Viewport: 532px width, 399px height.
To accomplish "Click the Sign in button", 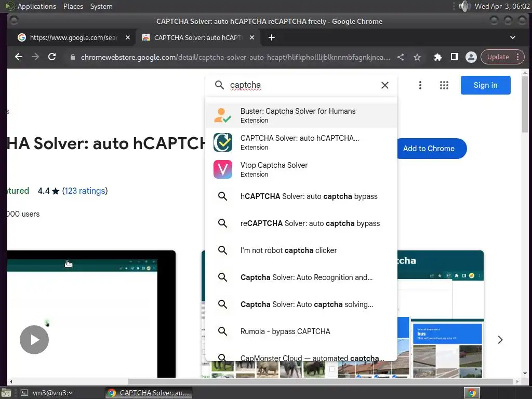I will (x=486, y=85).
